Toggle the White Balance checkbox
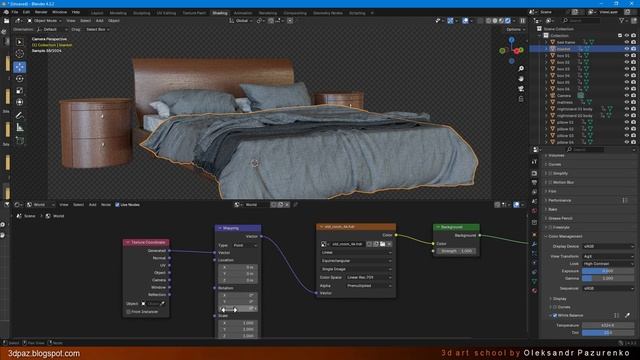The width and height of the screenshot is (640, 360). [555, 316]
